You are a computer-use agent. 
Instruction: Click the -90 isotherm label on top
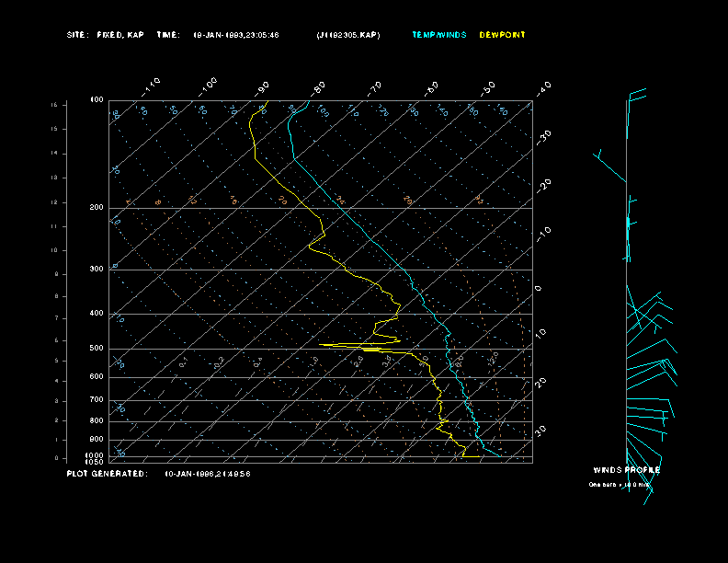click(262, 88)
